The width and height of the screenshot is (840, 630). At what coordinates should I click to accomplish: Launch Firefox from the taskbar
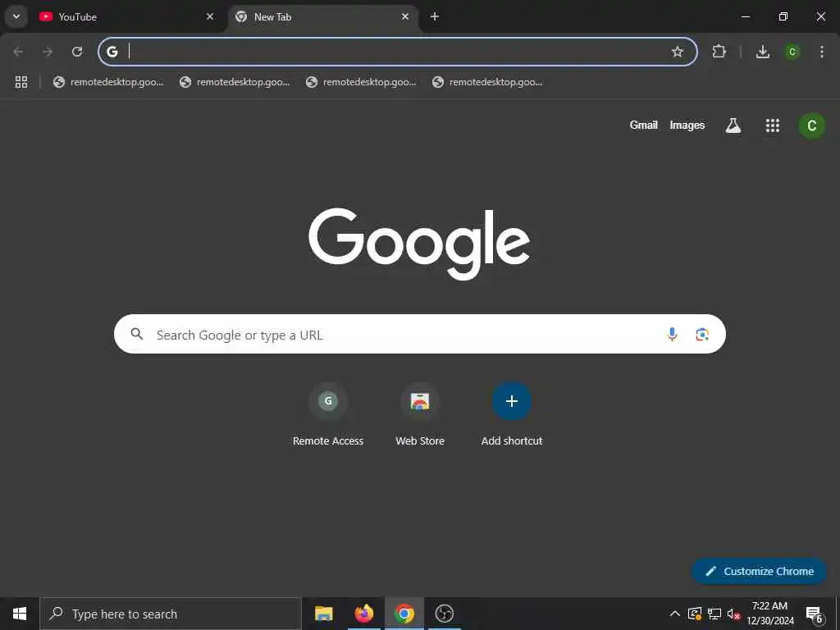[x=363, y=614]
